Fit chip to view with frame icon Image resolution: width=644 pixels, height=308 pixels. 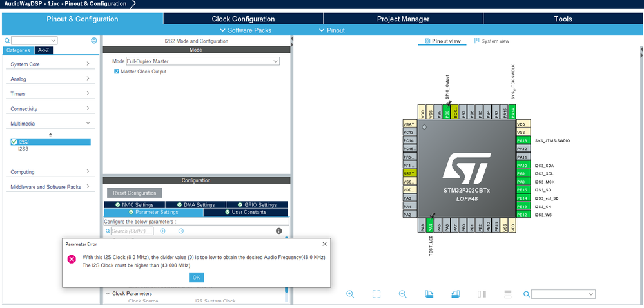(376, 294)
